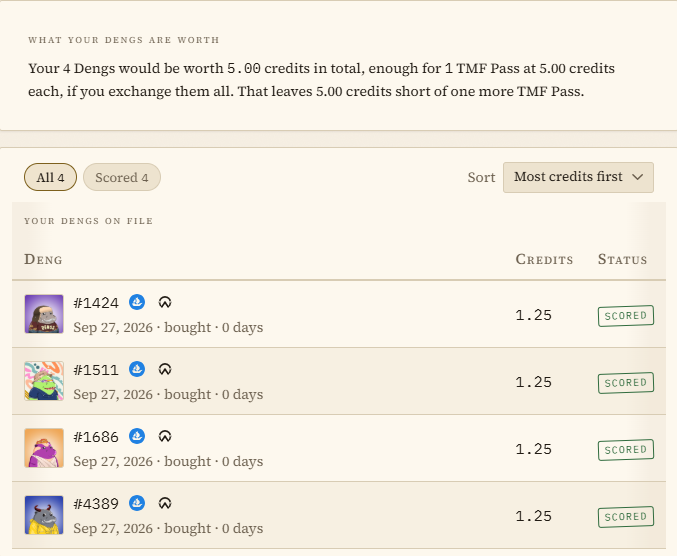Click the 1.25 credits value for #1511

pyautogui.click(x=534, y=382)
